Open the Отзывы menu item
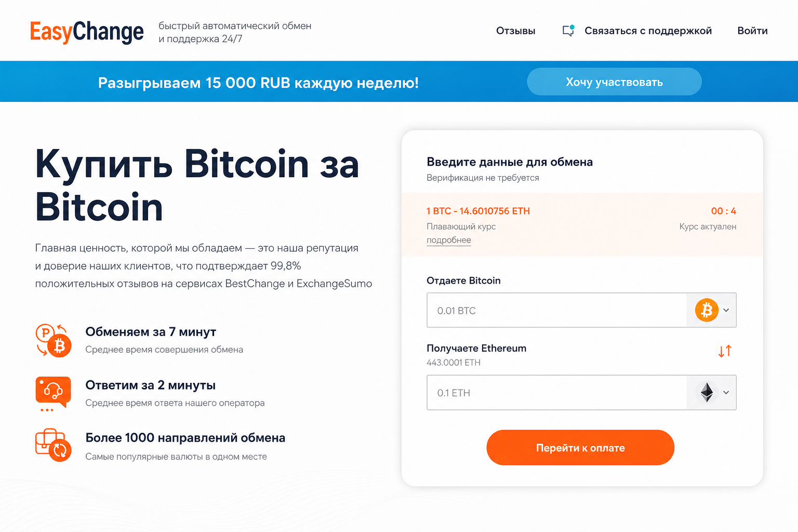The height and width of the screenshot is (532, 798). (515, 31)
